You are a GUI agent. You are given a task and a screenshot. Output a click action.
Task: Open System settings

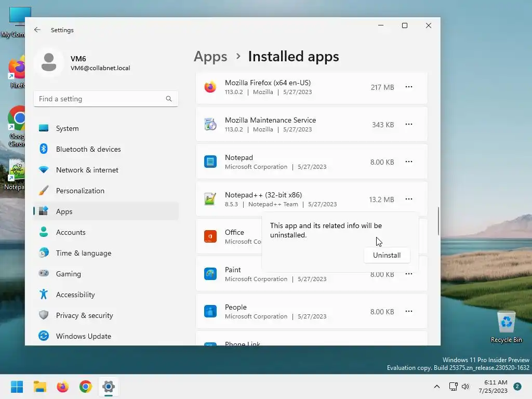point(106,128)
